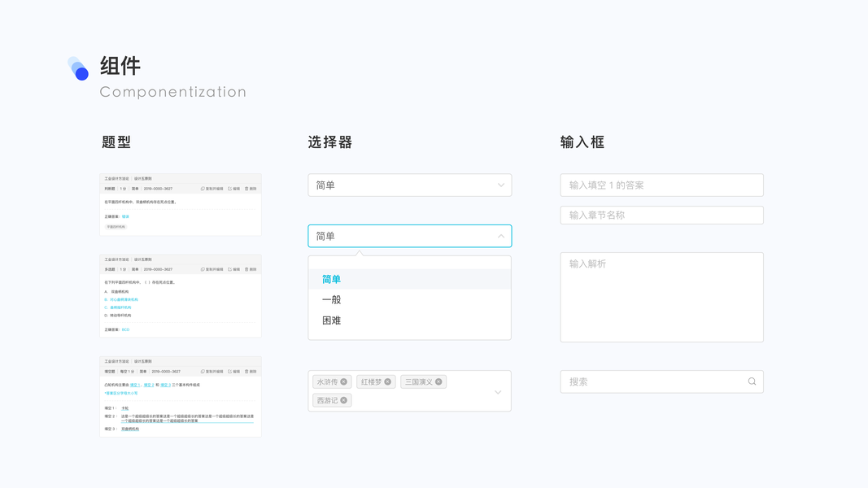Remove the 红楼梦 tag
This screenshot has width=868, height=488.
coord(388,381)
